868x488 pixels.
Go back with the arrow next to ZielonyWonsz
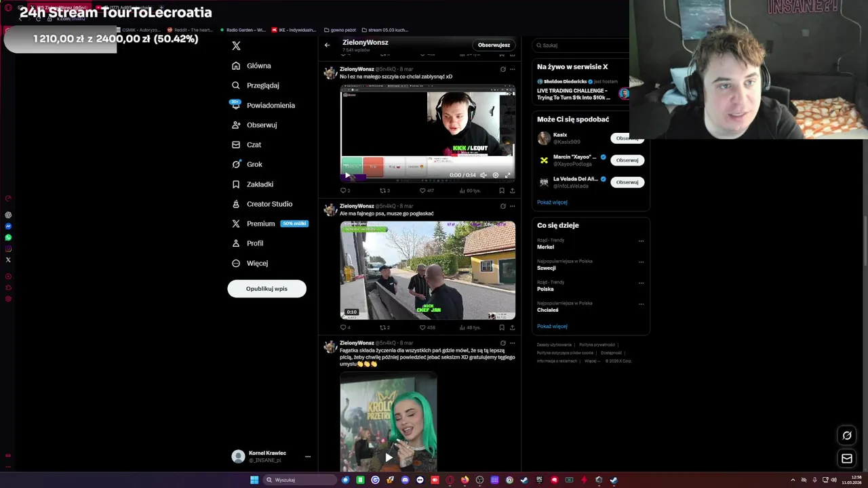pos(327,45)
